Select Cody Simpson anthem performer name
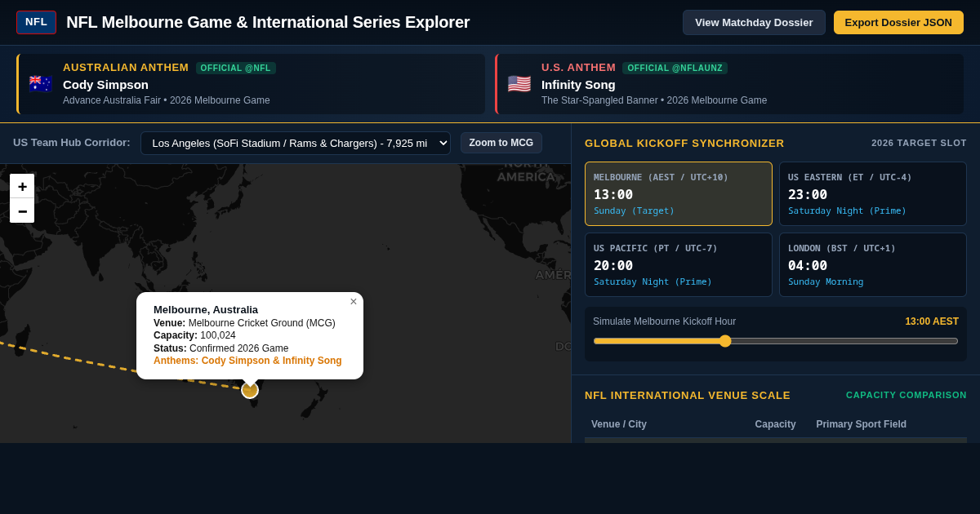Viewport: 980px width, 514px height. [x=105, y=84]
